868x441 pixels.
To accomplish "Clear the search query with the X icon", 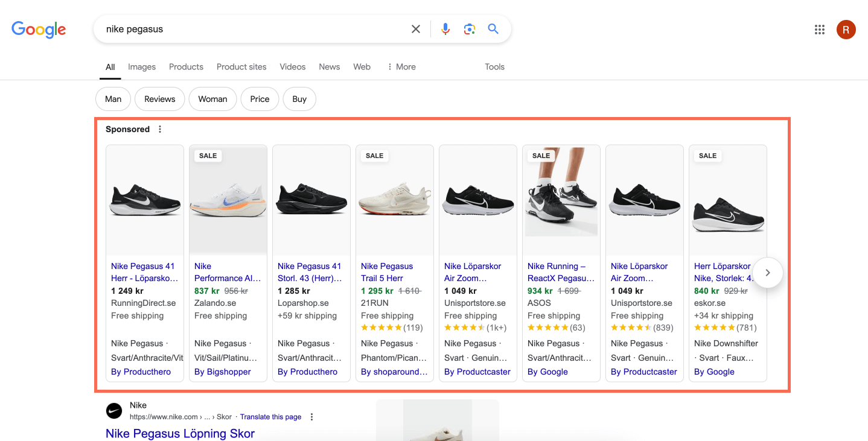I will pyautogui.click(x=415, y=28).
